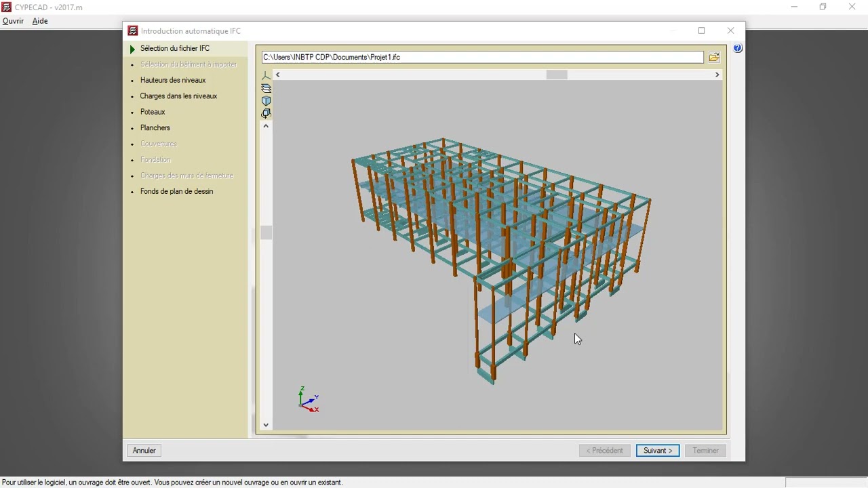Minimize the CYPECAD main window
Image resolution: width=868 pixels, height=488 pixels.
click(x=794, y=7)
